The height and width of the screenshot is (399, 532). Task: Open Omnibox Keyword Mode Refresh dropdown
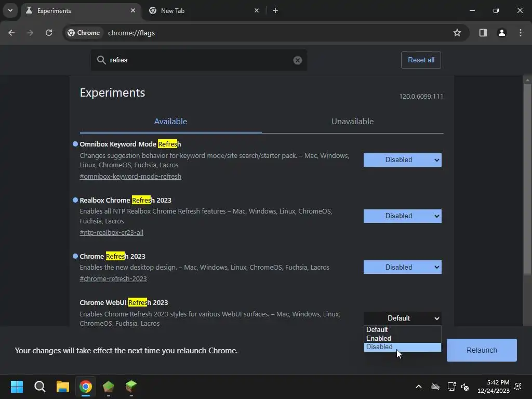403,160
